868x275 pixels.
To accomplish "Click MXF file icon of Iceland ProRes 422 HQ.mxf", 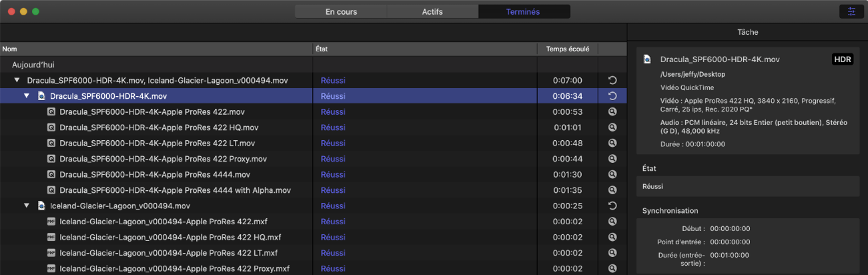I will pyautogui.click(x=51, y=237).
